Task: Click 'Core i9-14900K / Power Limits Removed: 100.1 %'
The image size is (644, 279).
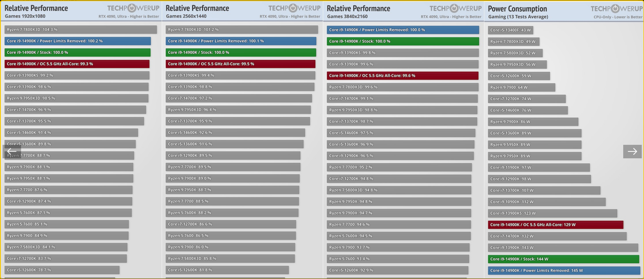Action: [x=241, y=41]
